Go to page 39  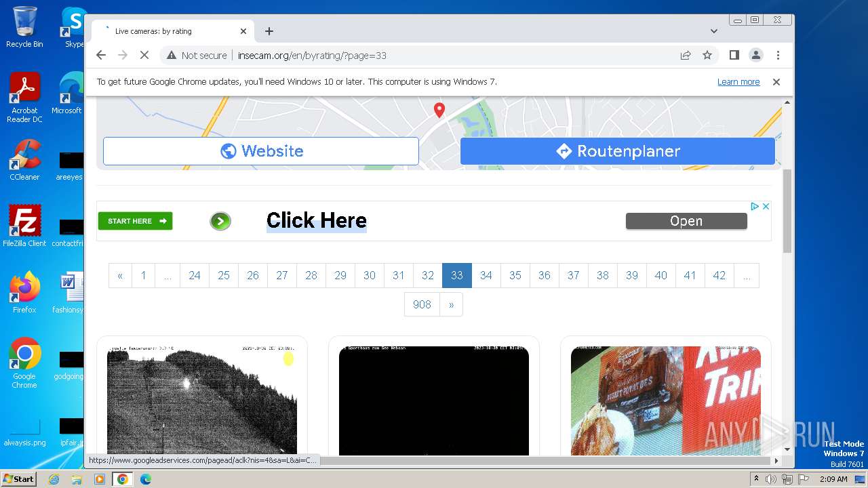click(x=632, y=275)
